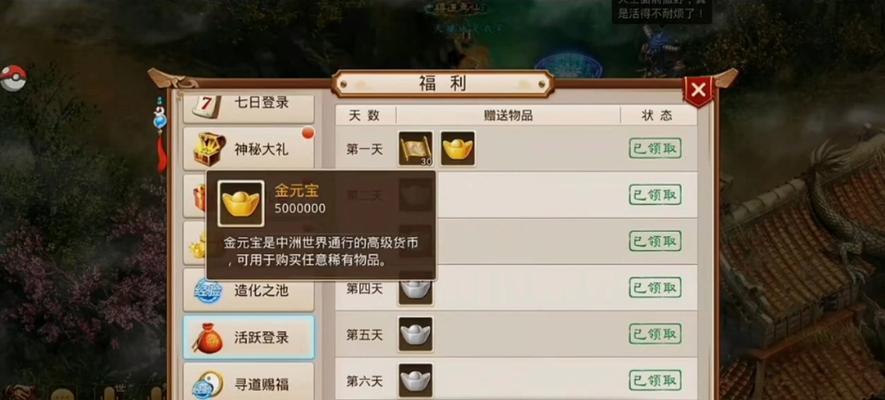Switch to the 造化之池 tab

[x=248, y=291]
